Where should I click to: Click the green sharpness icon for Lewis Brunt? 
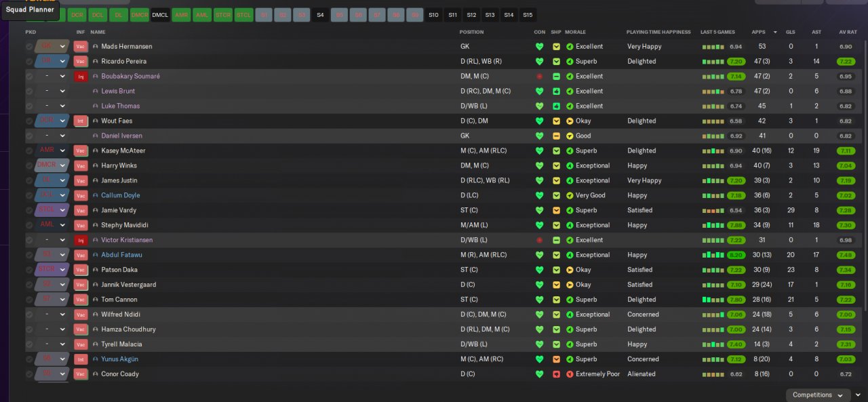[556, 92]
